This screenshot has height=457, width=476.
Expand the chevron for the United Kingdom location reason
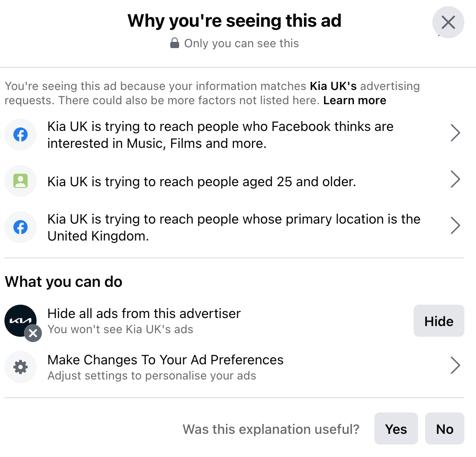tap(455, 225)
